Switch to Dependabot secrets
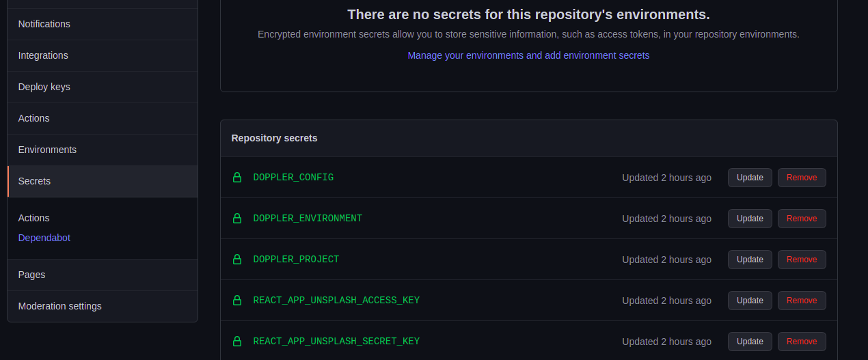The width and height of the screenshot is (868, 360). point(44,238)
